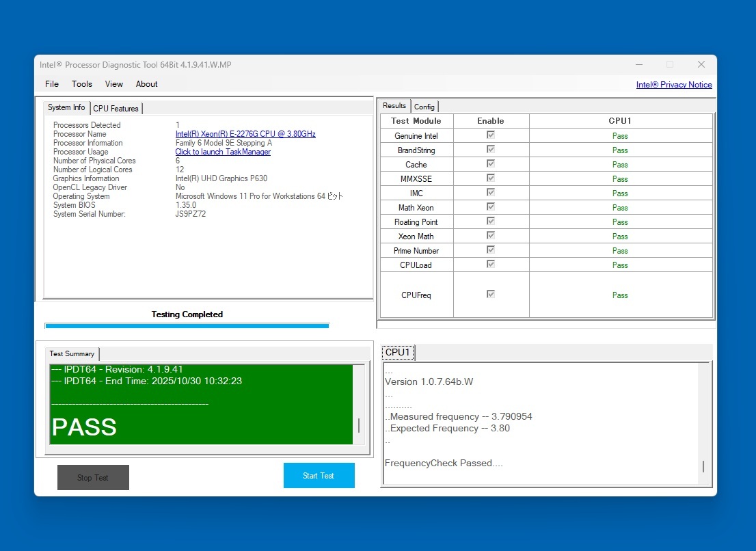Toggle the Prime Number enable checkbox

tap(491, 250)
